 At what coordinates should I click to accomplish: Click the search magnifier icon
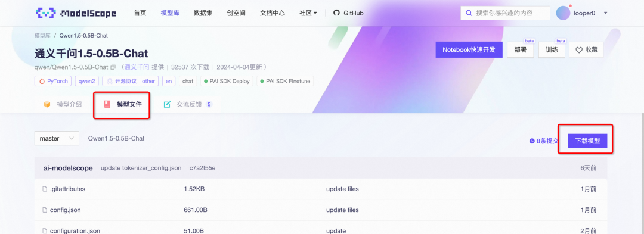click(x=469, y=13)
